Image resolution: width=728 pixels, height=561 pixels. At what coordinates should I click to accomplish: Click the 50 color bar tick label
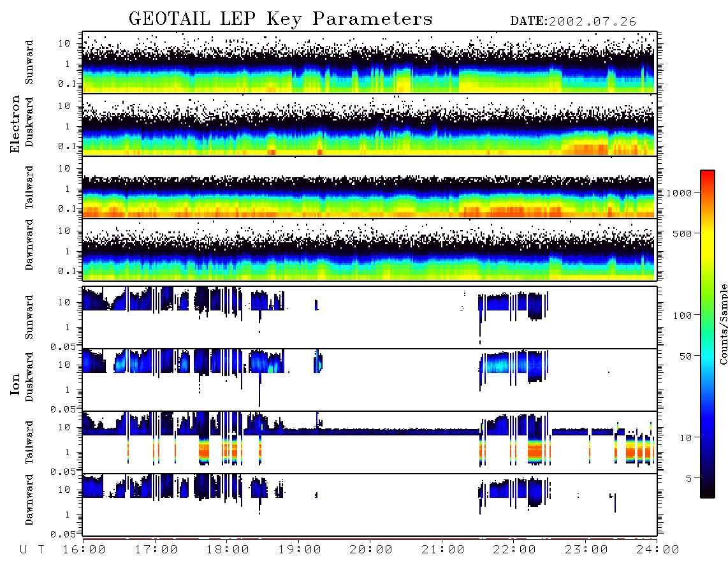[x=685, y=356]
